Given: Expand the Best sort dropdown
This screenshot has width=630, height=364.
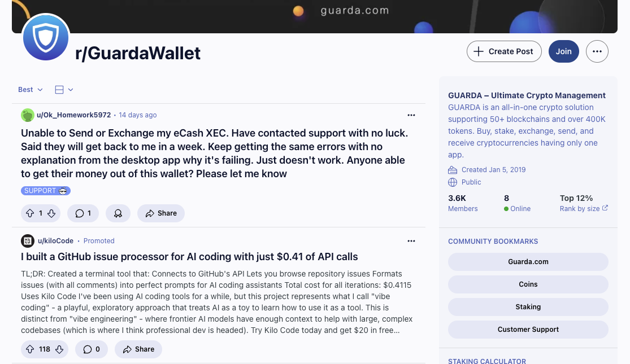Looking at the screenshot, I should (31, 90).
